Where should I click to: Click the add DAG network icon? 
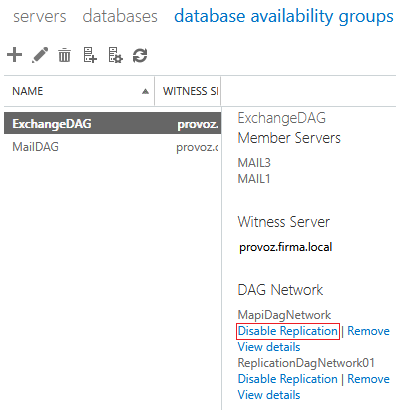click(90, 55)
